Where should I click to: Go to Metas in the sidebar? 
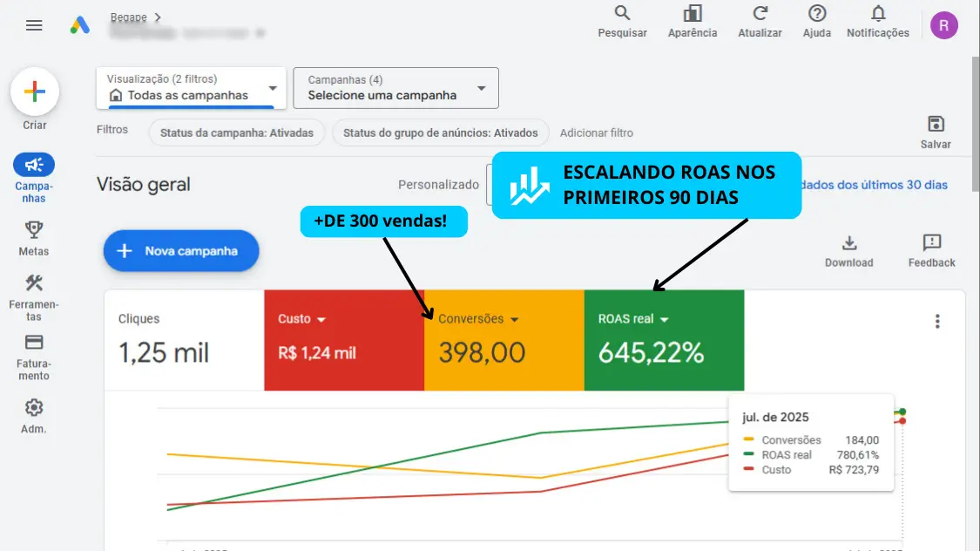pyautogui.click(x=34, y=230)
